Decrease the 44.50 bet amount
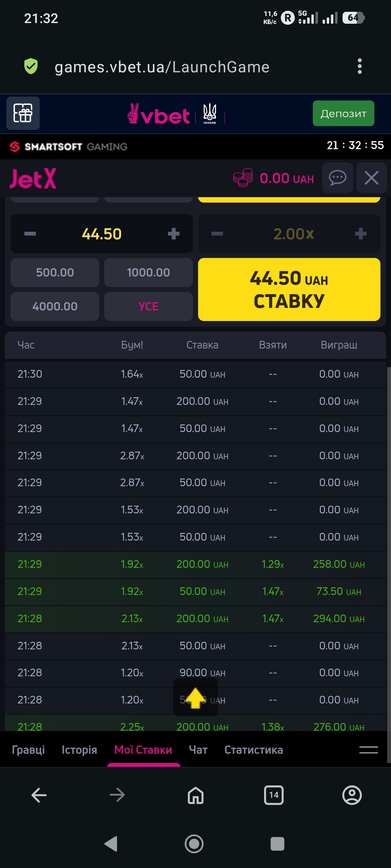 [30, 234]
